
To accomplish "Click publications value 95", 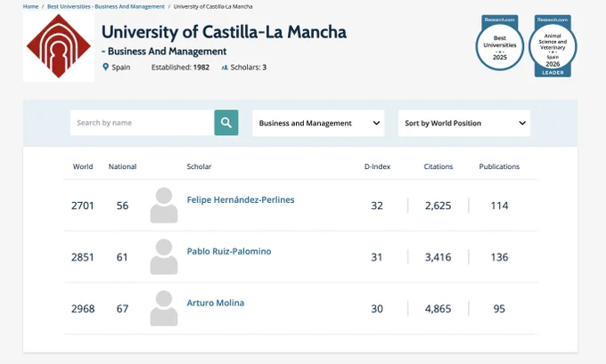I will 499,309.
